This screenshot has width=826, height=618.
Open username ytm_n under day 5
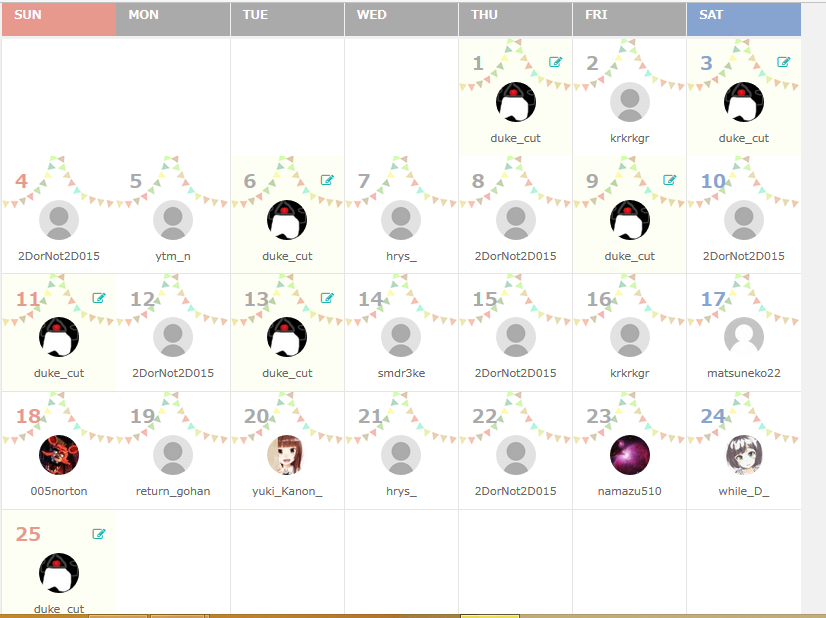173,256
